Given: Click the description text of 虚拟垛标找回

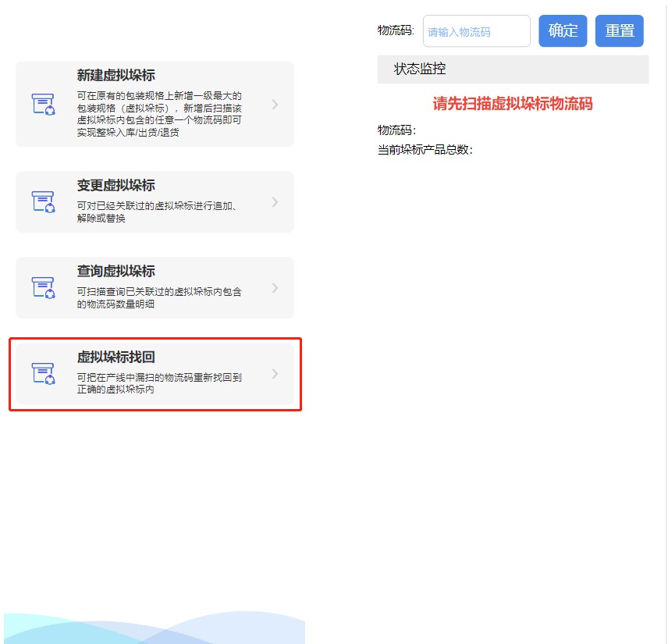Looking at the screenshot, I should click(x=159, y=383).
